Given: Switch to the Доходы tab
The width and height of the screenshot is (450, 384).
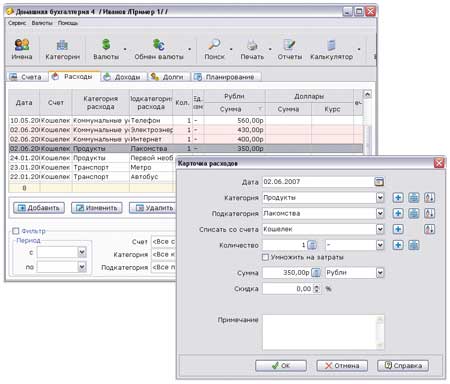Looking at the screenshot, I should coord(123,77).
